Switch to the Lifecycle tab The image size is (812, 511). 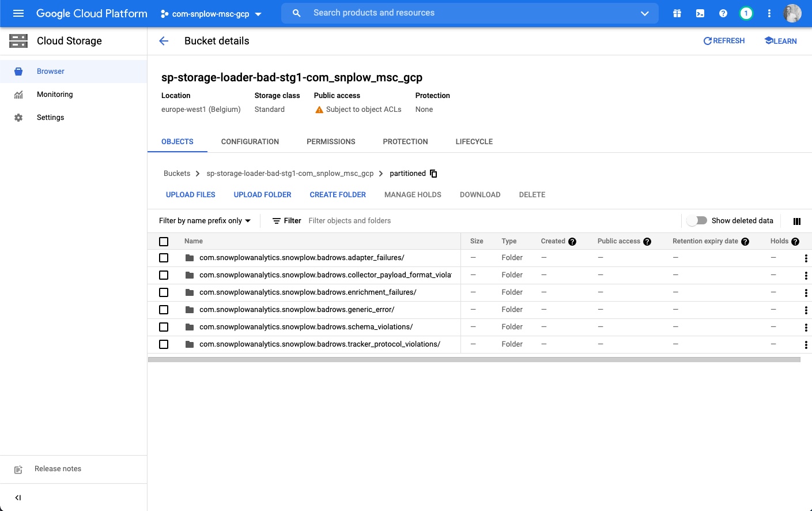[474, 142]
